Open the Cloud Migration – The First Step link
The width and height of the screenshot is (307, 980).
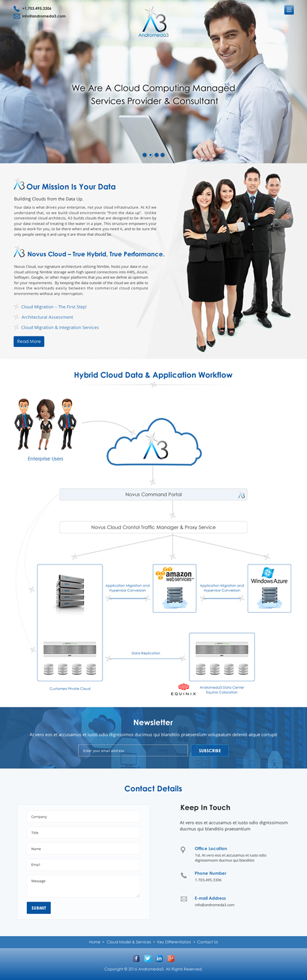54,306
